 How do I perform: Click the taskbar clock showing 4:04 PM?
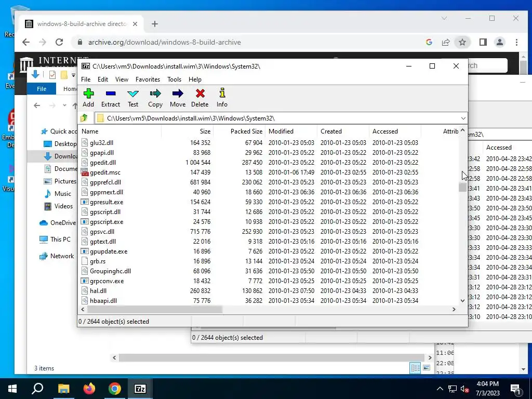487,389
